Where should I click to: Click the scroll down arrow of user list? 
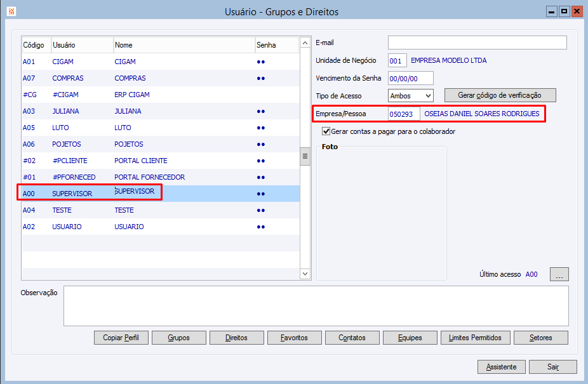pos(305,274)
